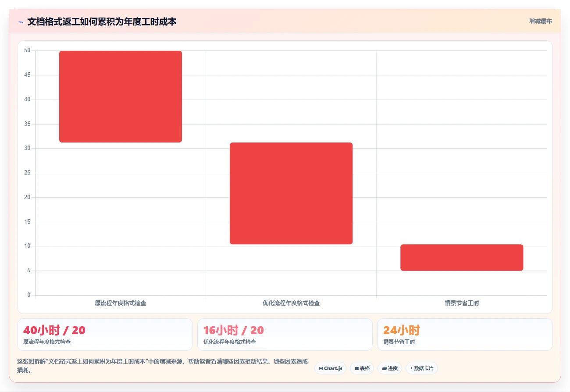Click the red bar for 优化流程年度格式检查
Image resolution: width=570 pixels, height=392 pixels.
[291, 193]
